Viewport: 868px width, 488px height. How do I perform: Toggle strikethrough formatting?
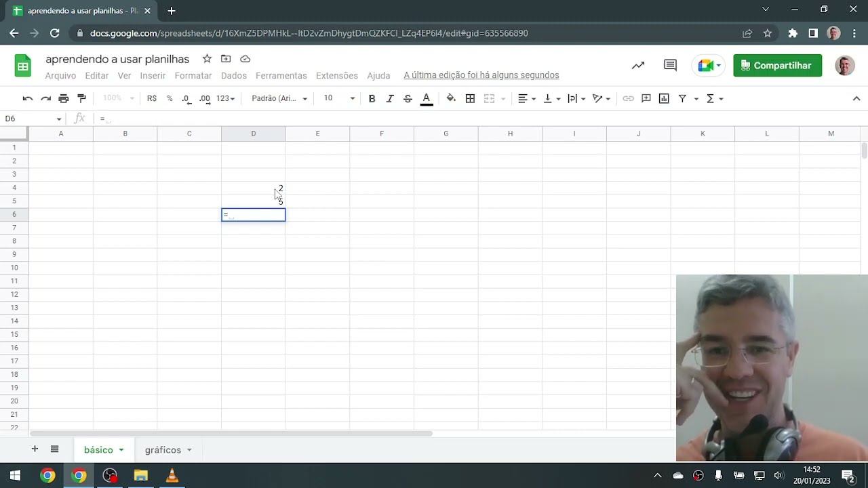pyautogui.click(x=408, y=98)
